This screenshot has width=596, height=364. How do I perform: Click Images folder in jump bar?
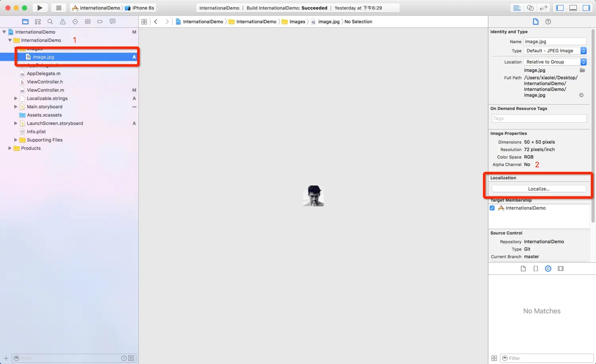(294, 22)
